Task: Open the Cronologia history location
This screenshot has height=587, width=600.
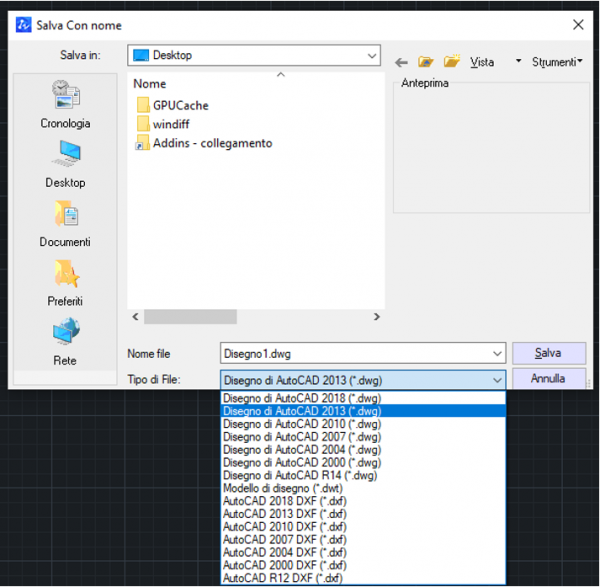Action: tap(65, 104)
